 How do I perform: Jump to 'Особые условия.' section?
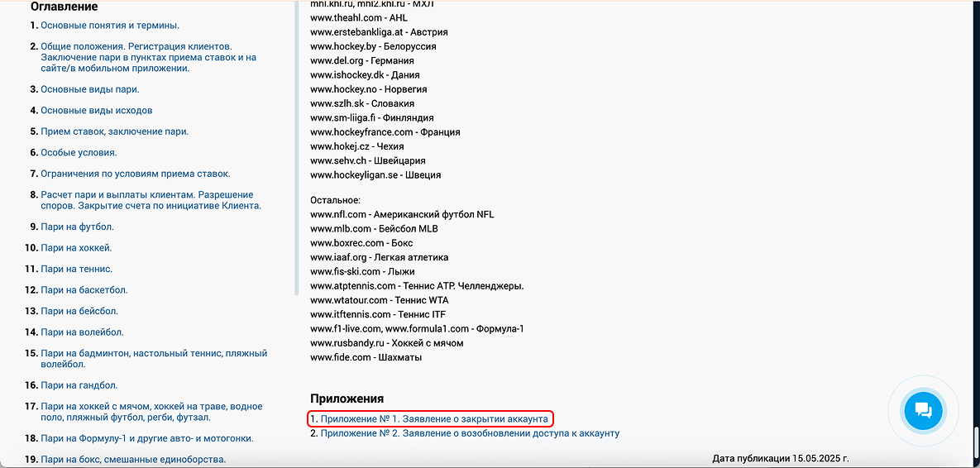point(79,152)
